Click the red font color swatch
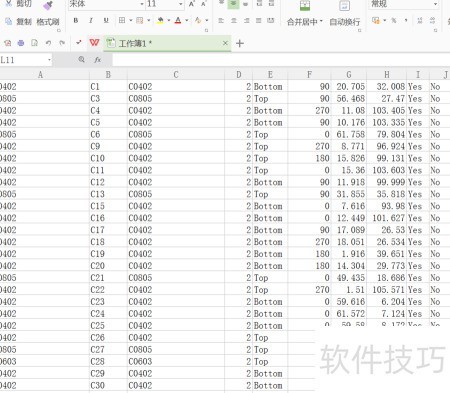450x393 pixels. 178,21
